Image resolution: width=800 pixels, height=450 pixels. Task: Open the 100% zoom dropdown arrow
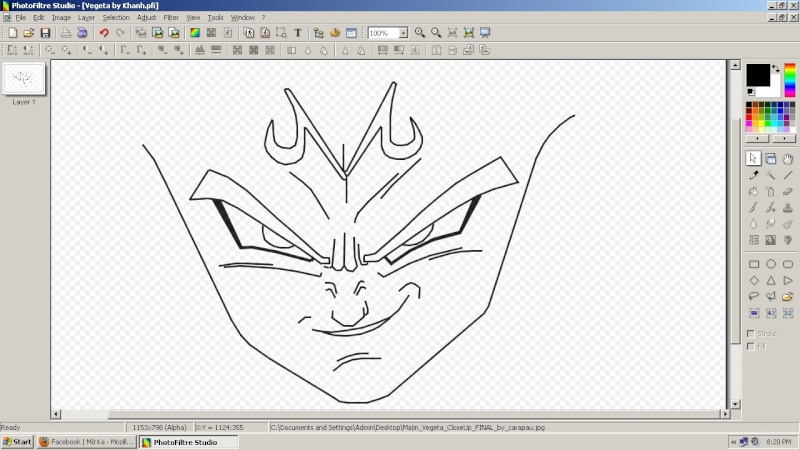click(403, 33)
